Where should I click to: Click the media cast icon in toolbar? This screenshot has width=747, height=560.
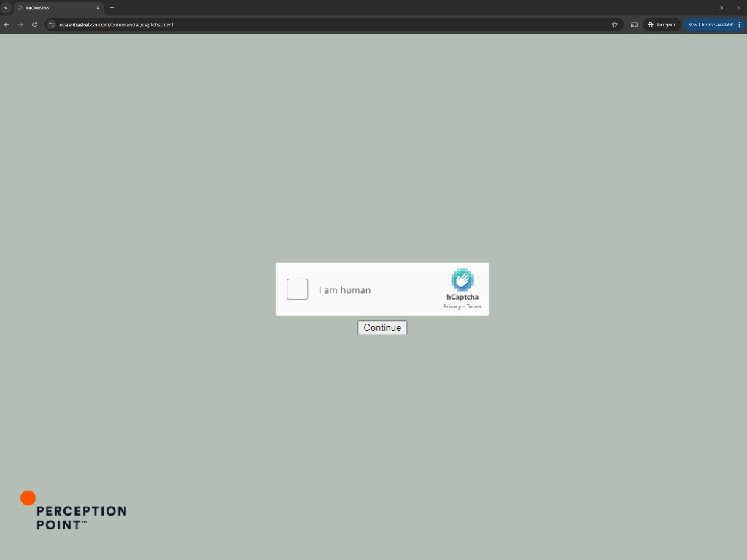pos(634,25)
